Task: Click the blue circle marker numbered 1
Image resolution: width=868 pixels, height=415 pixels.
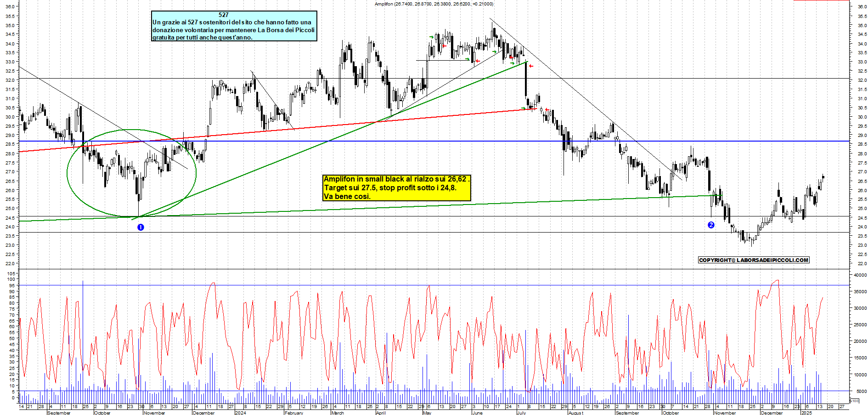Action: [x=141, y=227]
